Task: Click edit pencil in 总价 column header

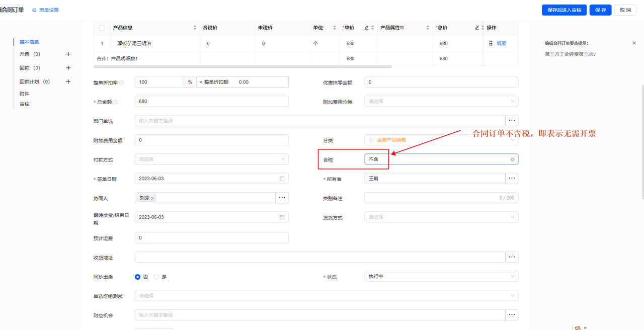Action: (476, 28)
